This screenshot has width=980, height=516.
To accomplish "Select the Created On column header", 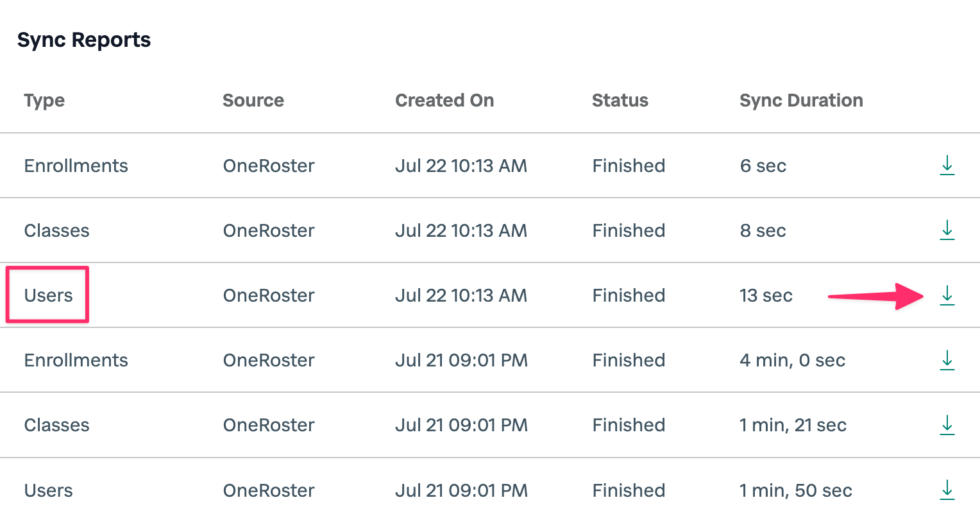I will pos(444,100).
